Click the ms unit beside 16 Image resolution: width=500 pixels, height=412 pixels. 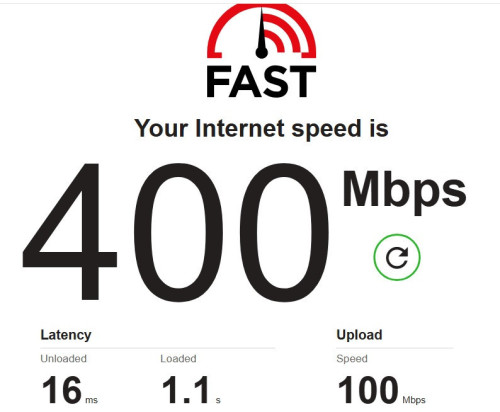pyautogui.click(x=91, y=400)
